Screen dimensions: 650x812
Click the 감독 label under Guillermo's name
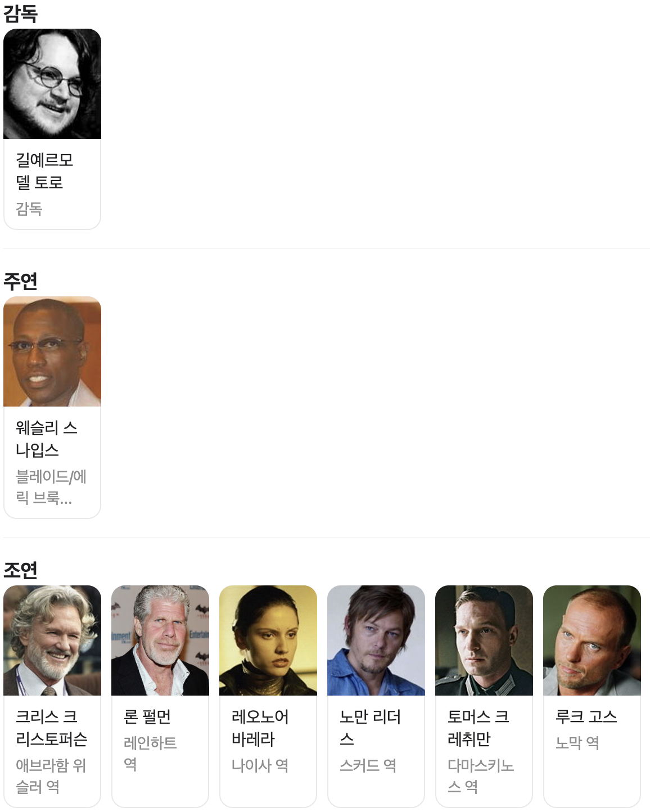[29, 209]
